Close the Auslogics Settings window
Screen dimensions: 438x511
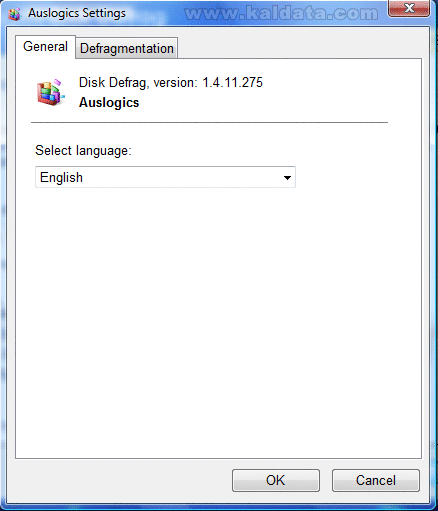coord(409,8)
